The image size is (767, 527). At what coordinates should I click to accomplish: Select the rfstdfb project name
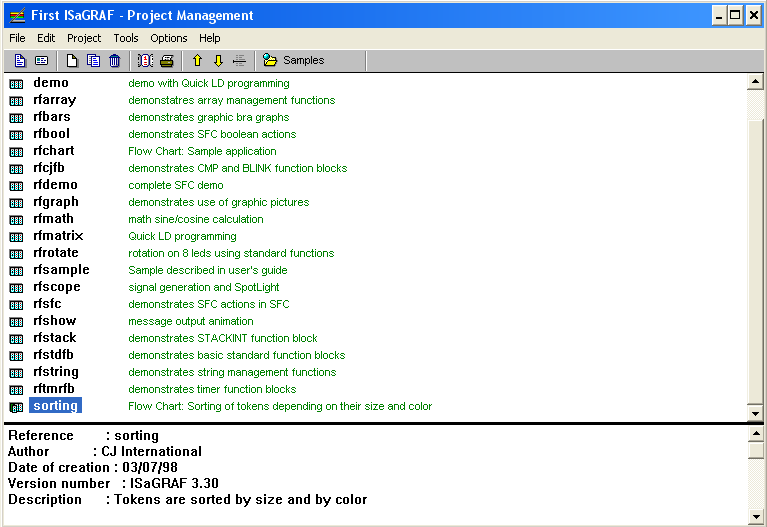point(53,355)
